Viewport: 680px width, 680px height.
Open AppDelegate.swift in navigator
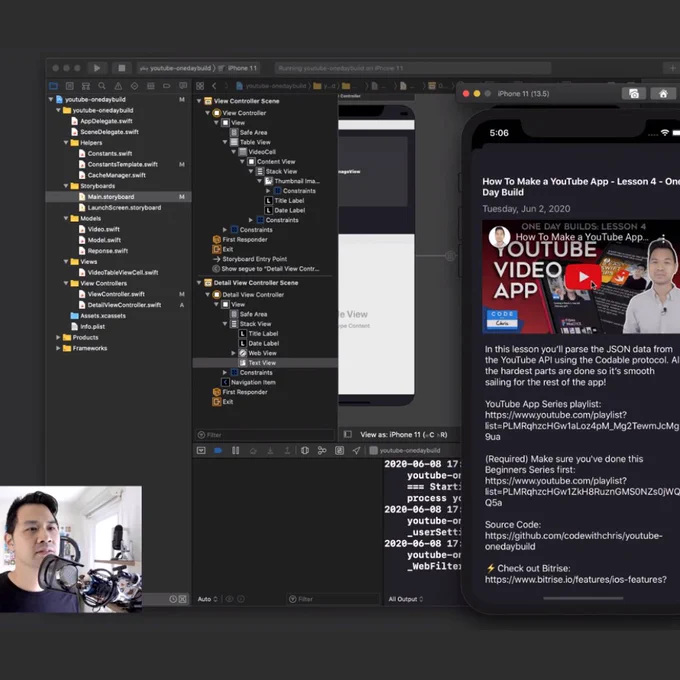coord(106,121)
